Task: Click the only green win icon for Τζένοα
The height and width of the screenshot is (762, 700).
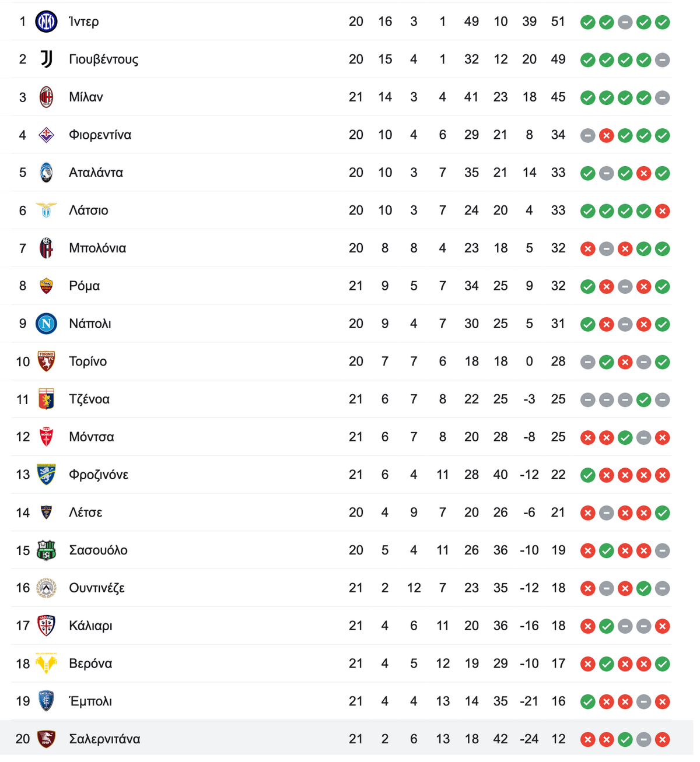Action: tap(643, 400)
